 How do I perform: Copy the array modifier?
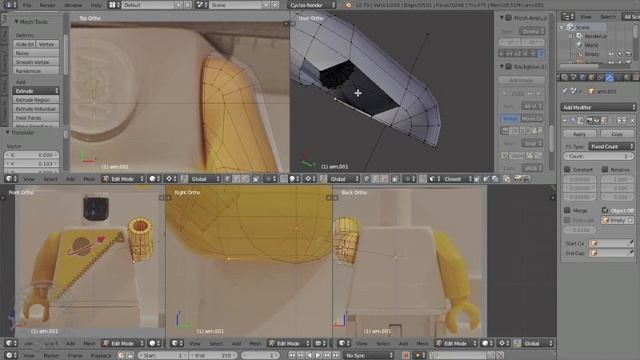tap(617, 134)
